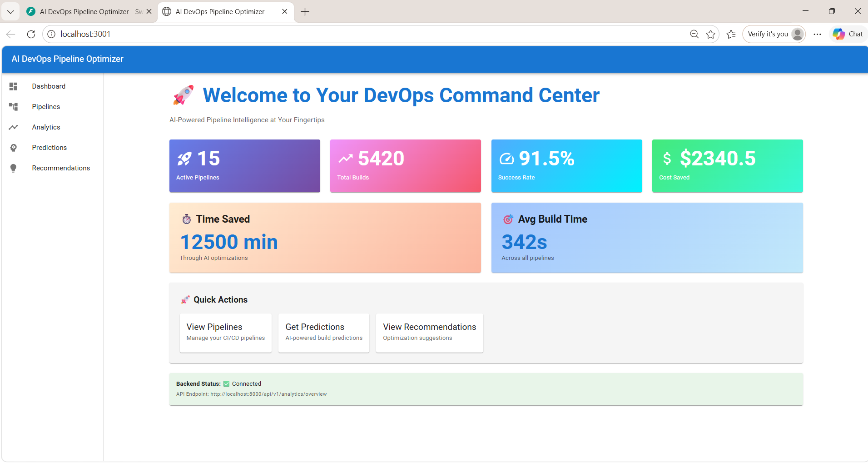Open Predictions via the sidebar icon

[x=14, y=147]
